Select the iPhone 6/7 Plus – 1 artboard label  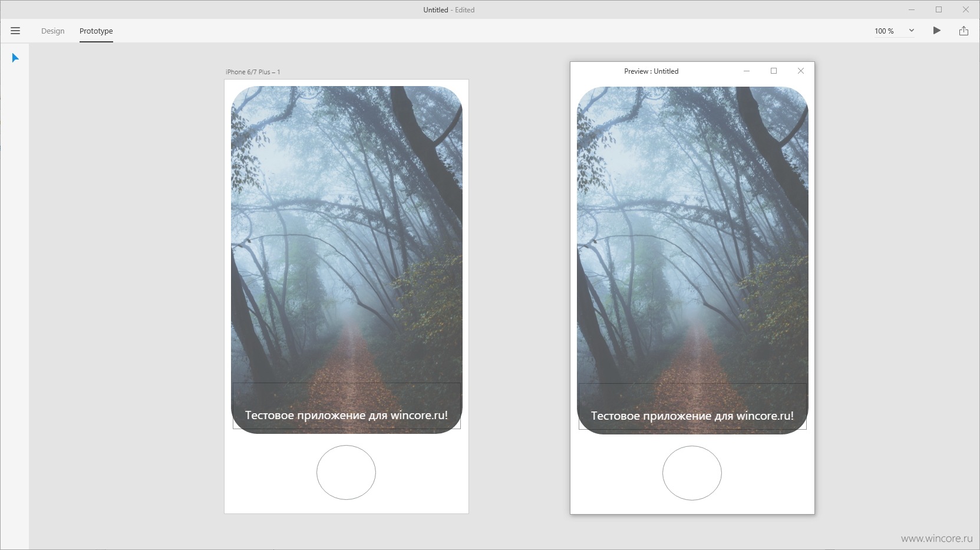253,72
